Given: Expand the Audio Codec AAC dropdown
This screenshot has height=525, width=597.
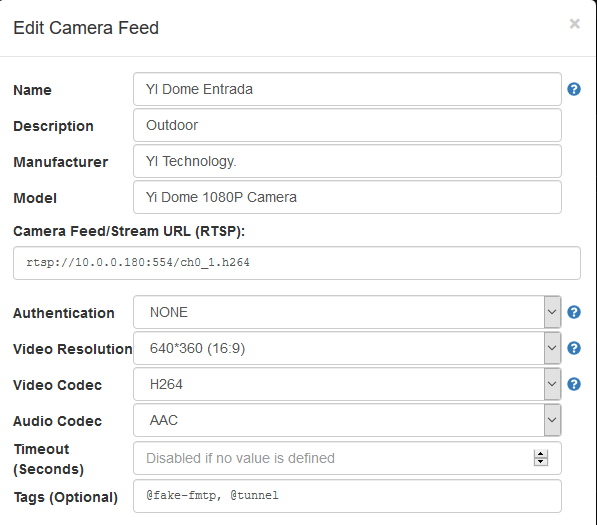Looking at the screenshot, I should 347,420.
